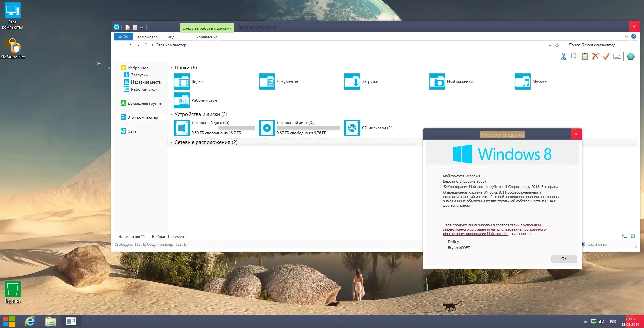Image resolution: width=644 pixels, height=328 pixels.
Task: Click the Средства работы с дисками contextual tab
Action: [207, 28]
